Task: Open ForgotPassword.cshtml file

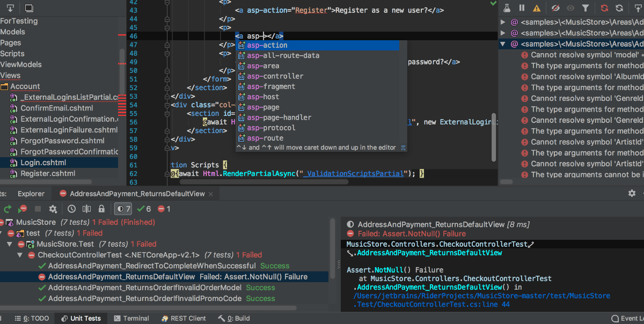Action: [x=62, y=141]
